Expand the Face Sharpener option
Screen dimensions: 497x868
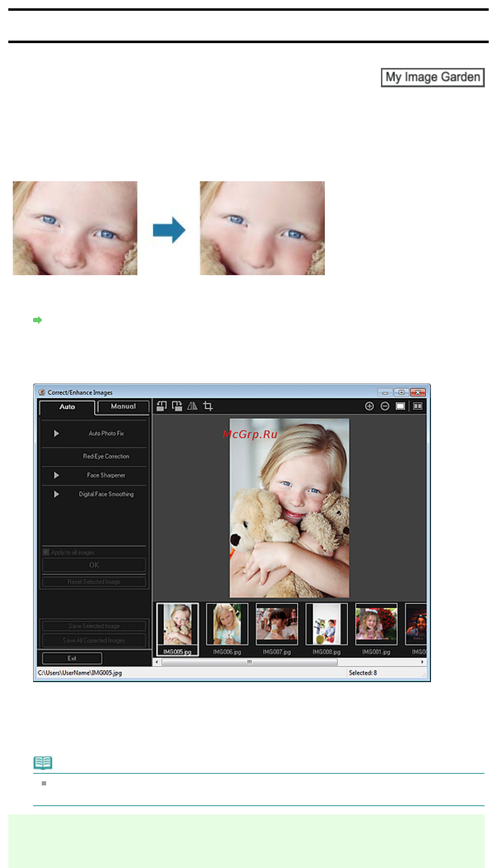click(x=56, y=475)
